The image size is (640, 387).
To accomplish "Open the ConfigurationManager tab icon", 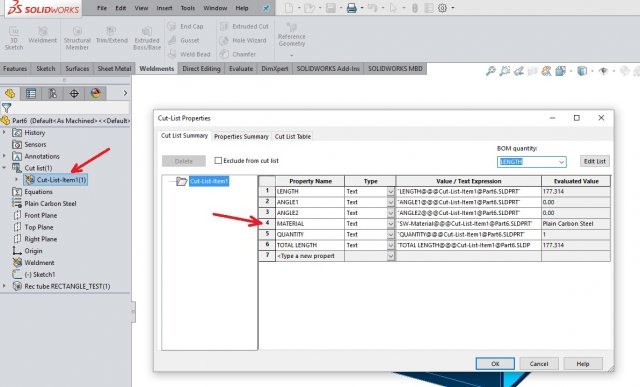I will point(53,93).
